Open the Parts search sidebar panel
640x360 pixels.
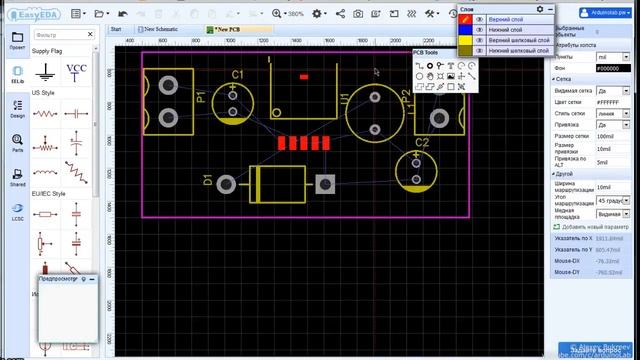point(18,143)
